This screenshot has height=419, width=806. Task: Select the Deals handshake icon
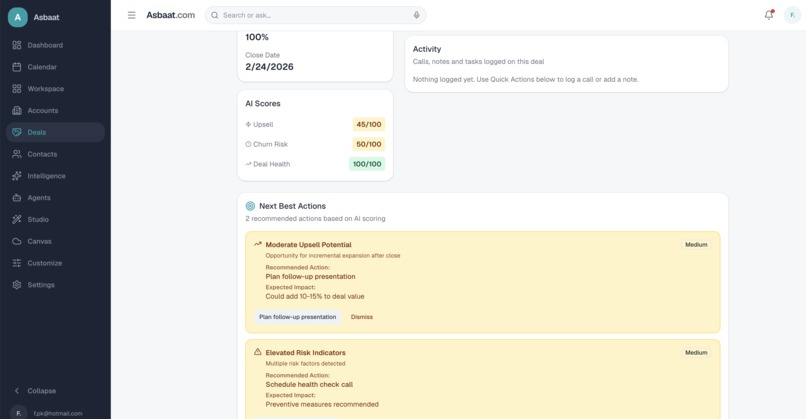(17, 132)
